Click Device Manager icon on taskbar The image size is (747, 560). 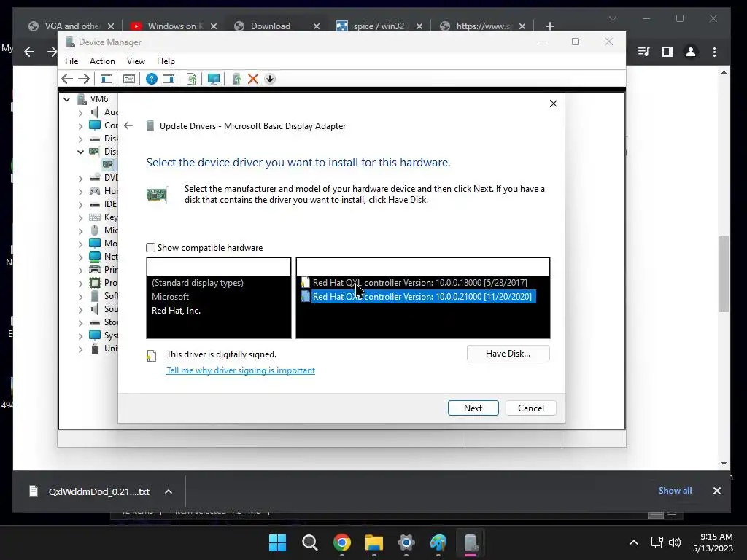pos(471,542)
